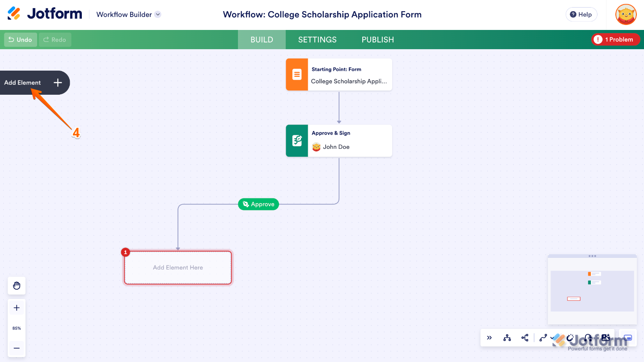Toggle the minimap panel using the blue panel icon
The image size is (644, 362).
tap(627, 338)
